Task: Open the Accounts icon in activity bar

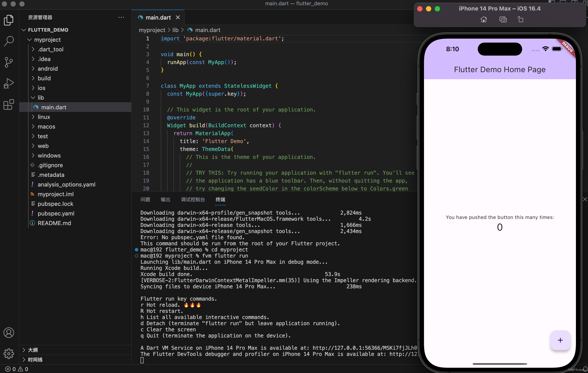Action: click(x=9, y=333)
